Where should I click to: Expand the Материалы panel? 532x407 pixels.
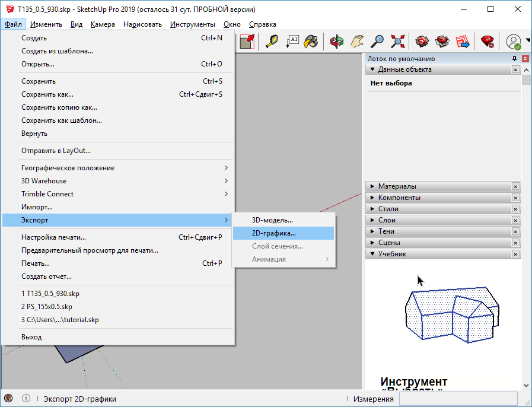point(397,186)
